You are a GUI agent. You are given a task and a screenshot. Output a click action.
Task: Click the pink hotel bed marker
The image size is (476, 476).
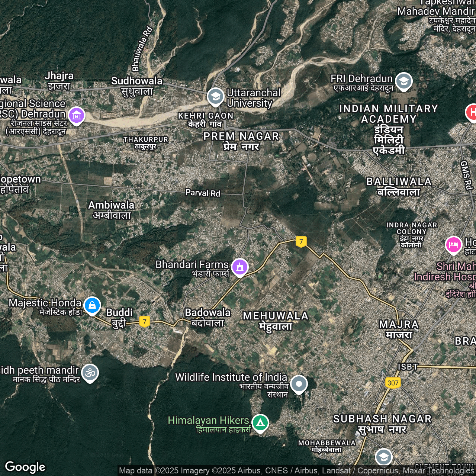(453, 245)
